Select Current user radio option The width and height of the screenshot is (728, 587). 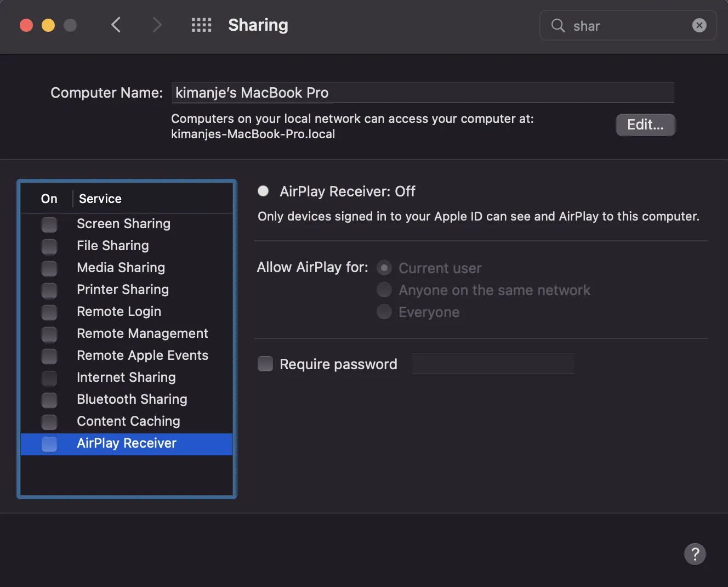384,268
